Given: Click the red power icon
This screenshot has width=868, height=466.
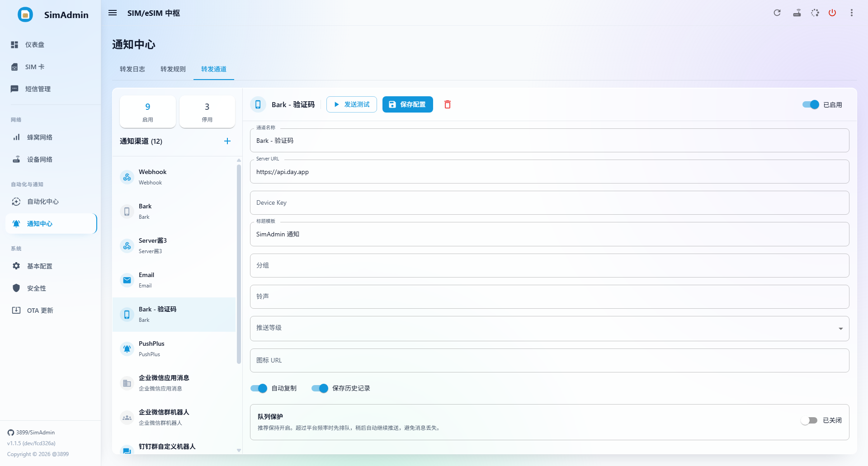Looking at the screenshot, I should [x=832, y=13].
